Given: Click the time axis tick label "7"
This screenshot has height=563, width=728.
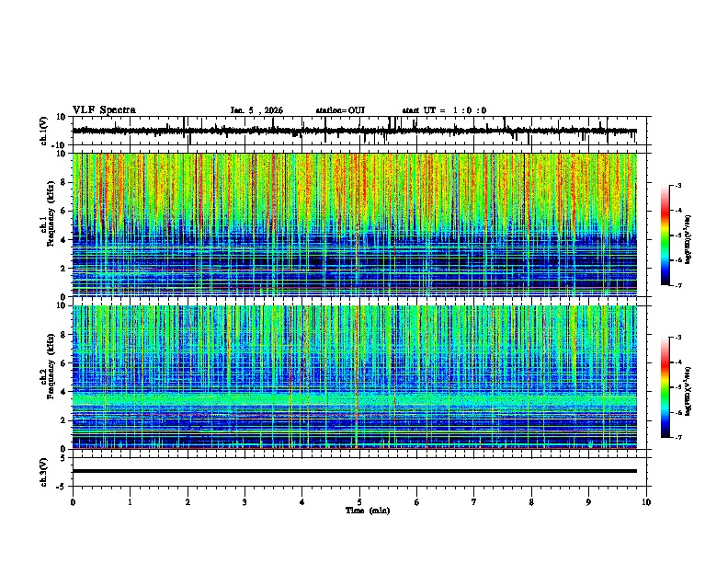Looking at the screenshot, I should tap(474, 502).
